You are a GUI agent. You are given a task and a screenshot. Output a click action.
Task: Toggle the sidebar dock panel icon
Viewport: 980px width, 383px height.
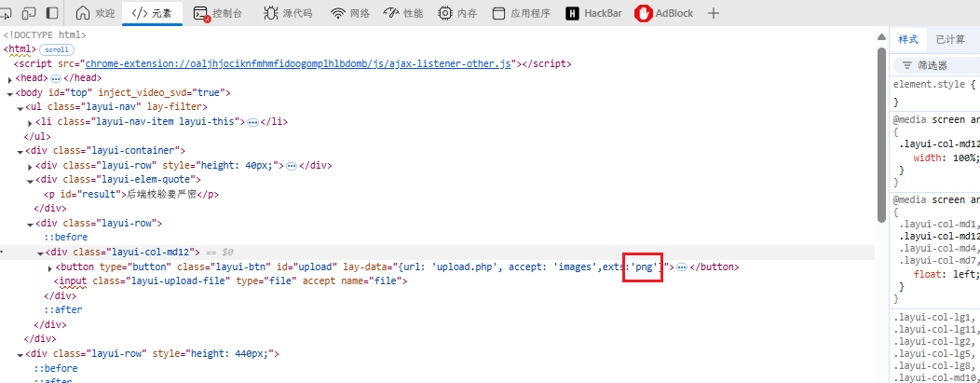pos(52,12)
